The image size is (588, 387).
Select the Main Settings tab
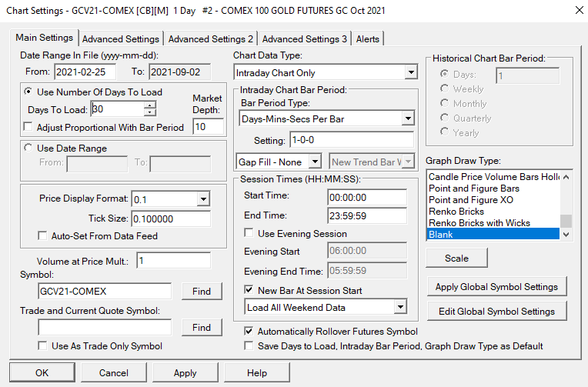coord(44,38)
